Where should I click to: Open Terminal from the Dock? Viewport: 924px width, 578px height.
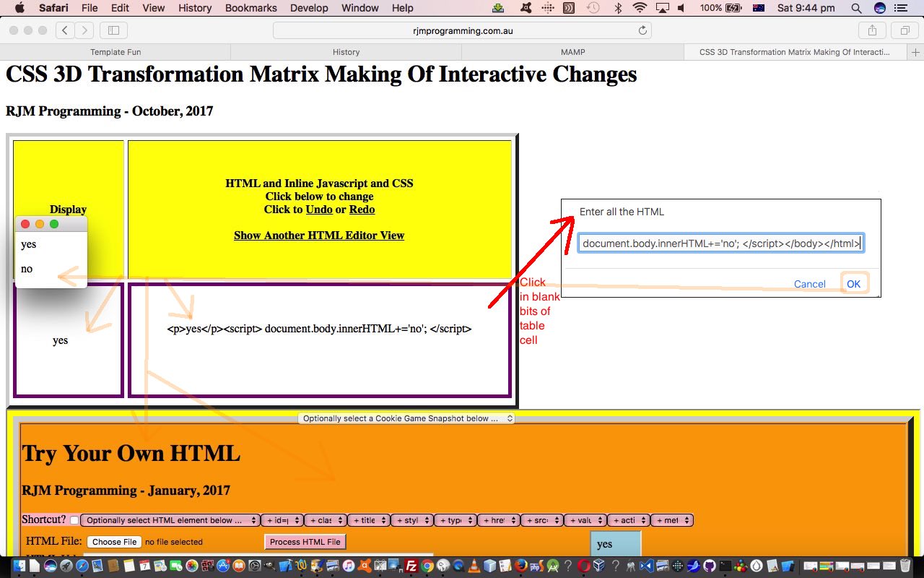click(725, 566)
